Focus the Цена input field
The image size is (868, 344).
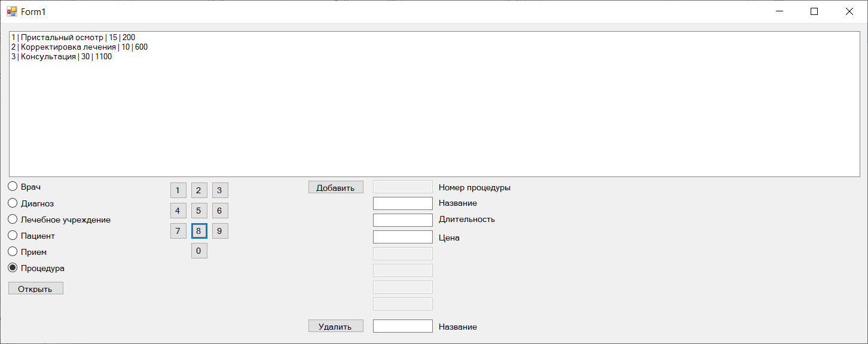tap(403, 237)
